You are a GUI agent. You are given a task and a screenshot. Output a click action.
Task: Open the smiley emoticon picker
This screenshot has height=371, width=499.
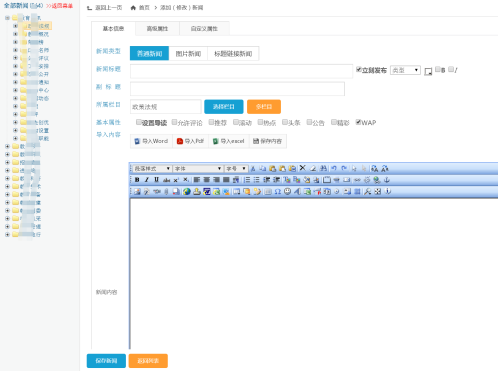tap(288, 192)
